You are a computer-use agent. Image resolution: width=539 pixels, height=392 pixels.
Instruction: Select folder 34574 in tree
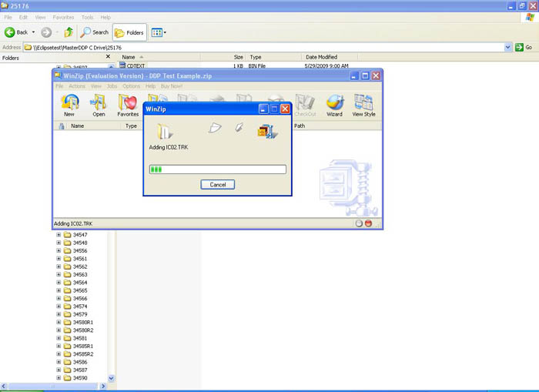coord(80,307)
